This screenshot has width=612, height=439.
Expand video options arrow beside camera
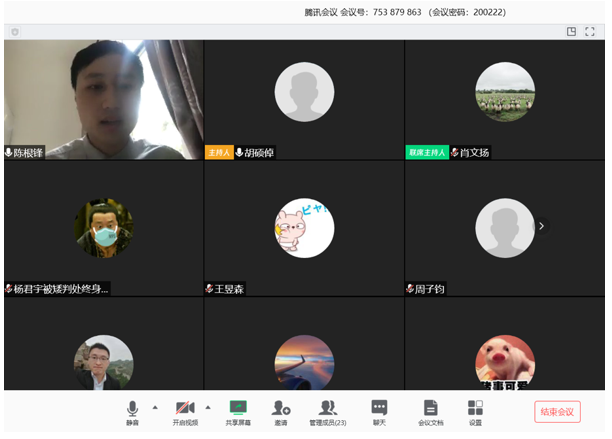(x=208, y=407)
